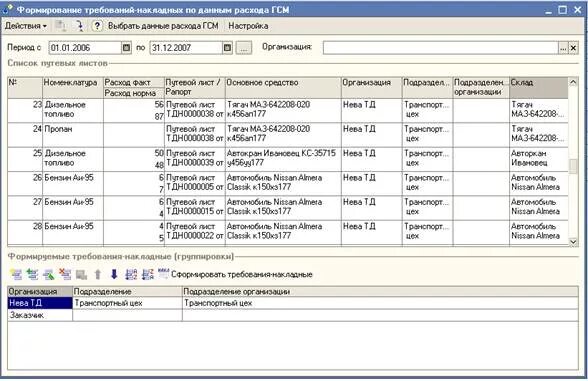Click the Номенклатура column header
Viewport: 588px width, 381px height.
coord(73,88)
